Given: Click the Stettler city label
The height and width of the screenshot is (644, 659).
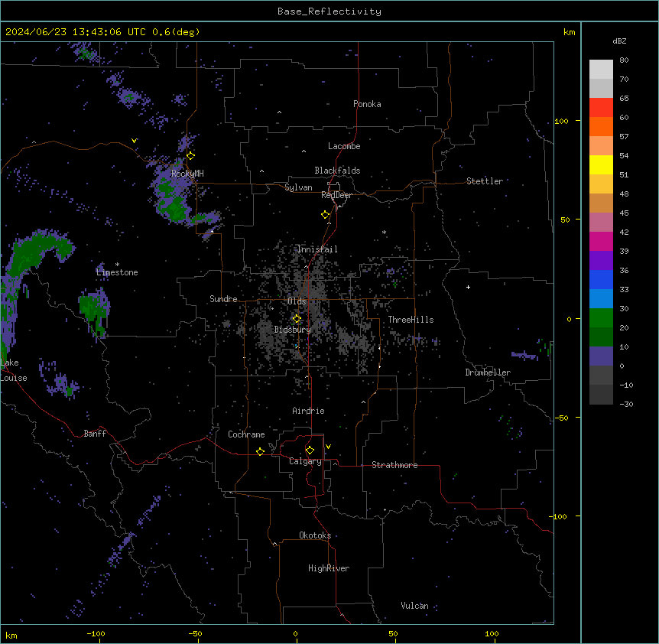Looking at the screenshot, I should pyautogui.click(x=485, y=181).
